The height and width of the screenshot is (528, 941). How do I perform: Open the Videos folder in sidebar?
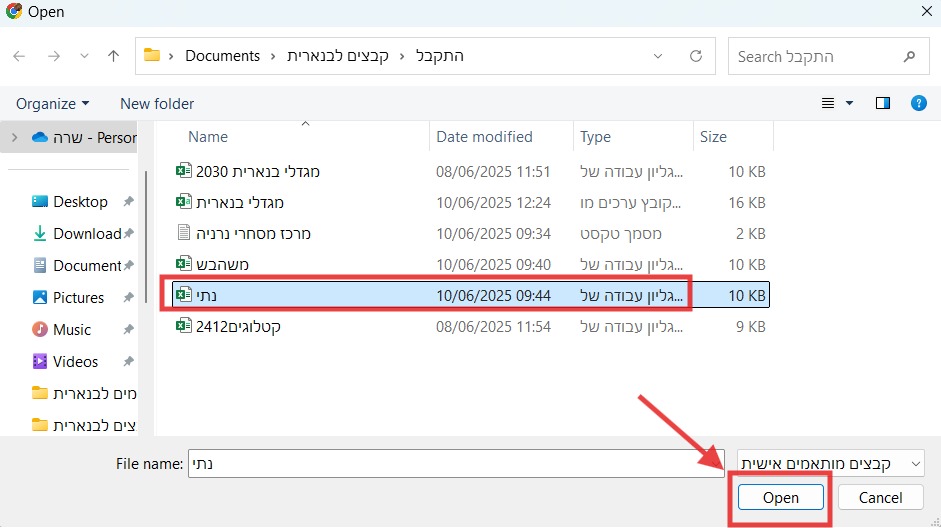pos(75,361)
